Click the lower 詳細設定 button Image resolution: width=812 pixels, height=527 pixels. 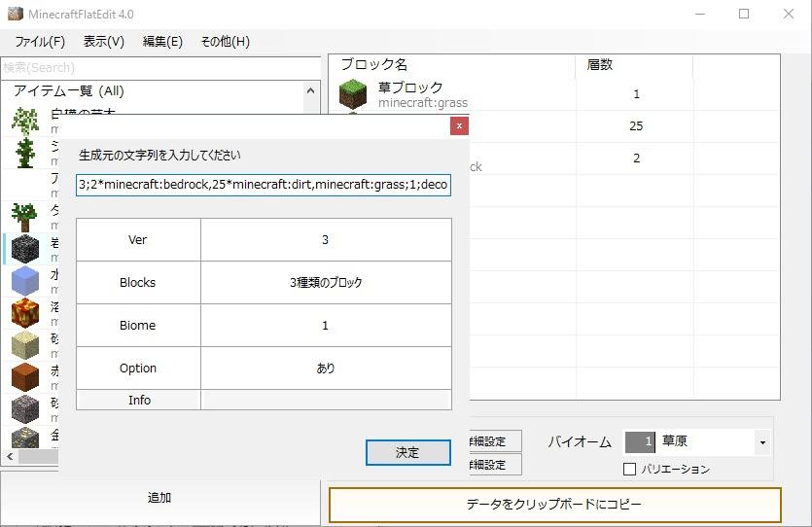pyautogui.click(x=496, y=465)
